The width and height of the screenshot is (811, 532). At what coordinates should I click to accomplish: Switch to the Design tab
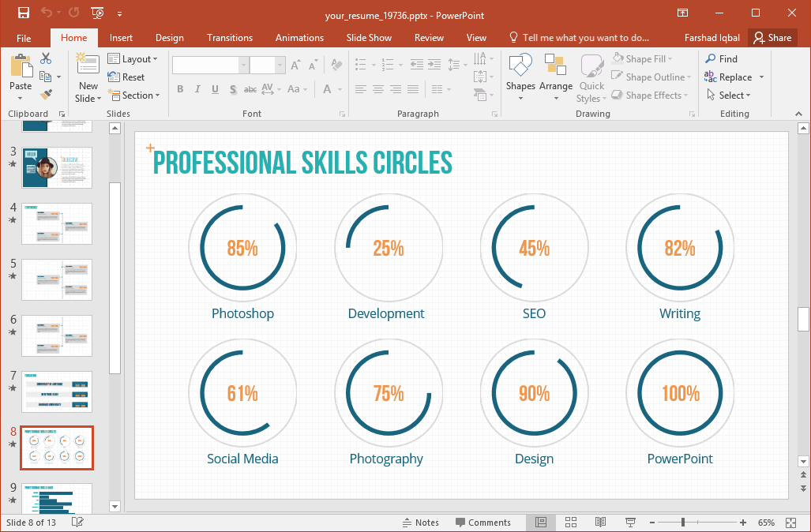pos(170,38)
